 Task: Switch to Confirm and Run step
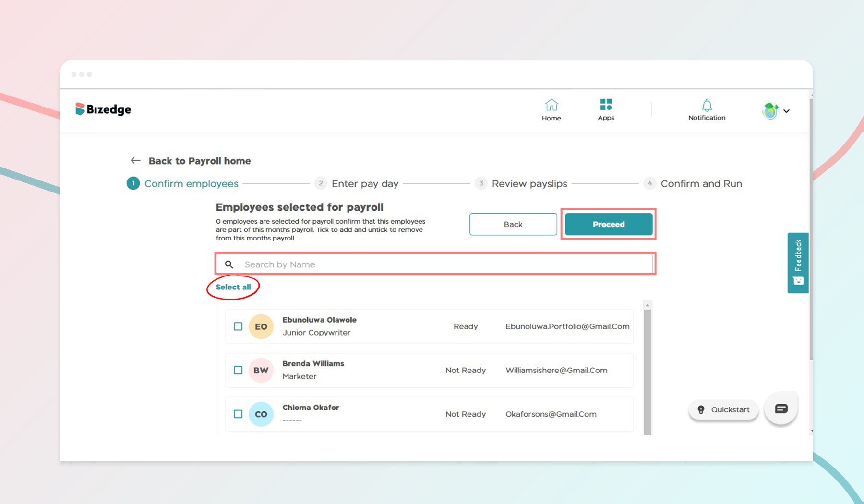[x=701, y=183]
